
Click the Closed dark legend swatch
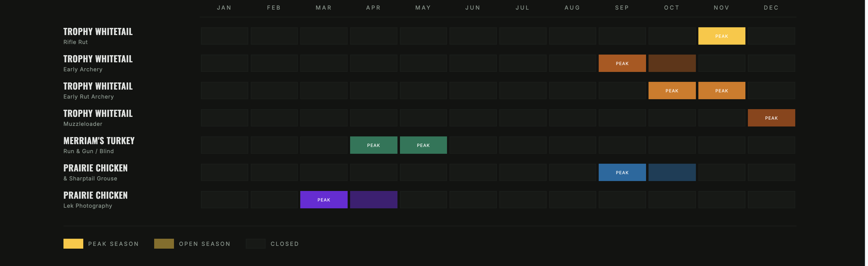(x=256, y=244)
